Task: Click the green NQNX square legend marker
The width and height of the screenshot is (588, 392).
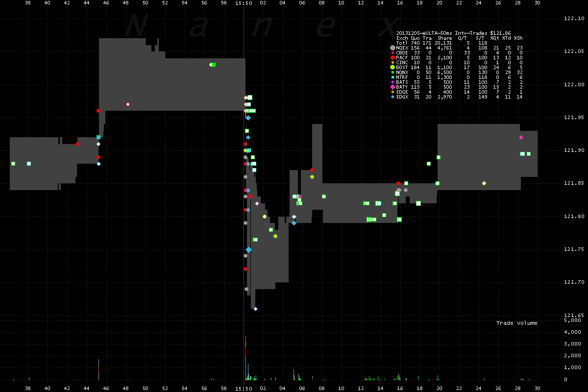Action: 392,73
